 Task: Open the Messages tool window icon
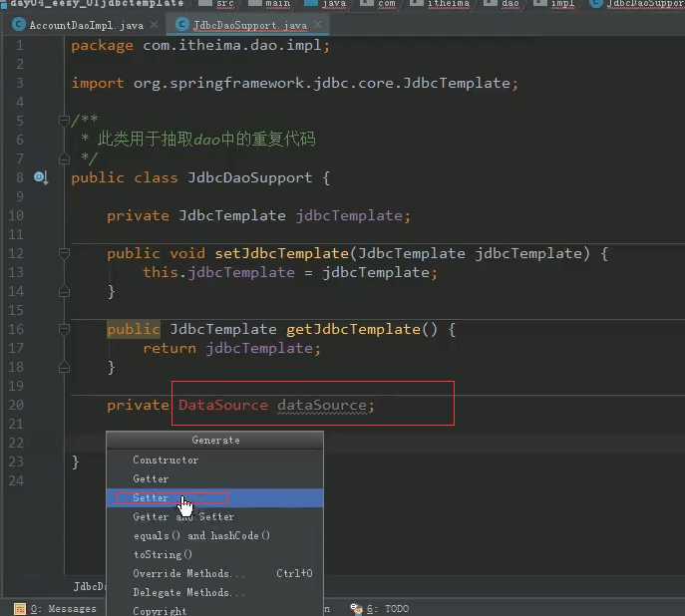point(20,608)
